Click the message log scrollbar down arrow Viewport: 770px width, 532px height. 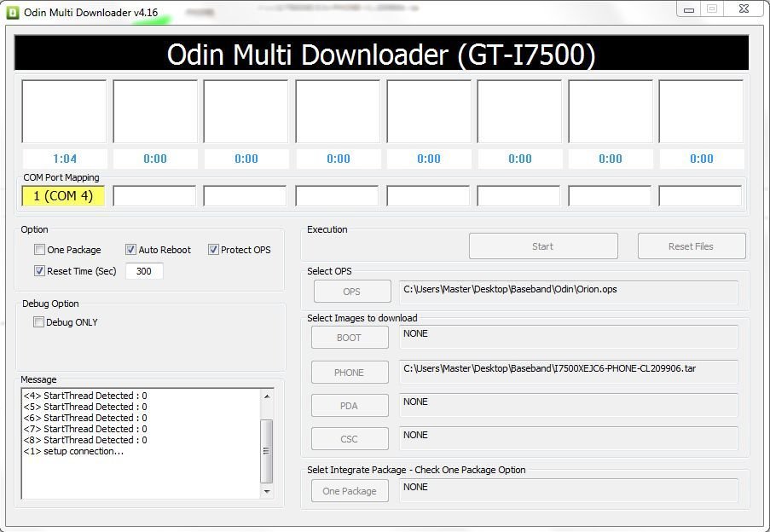tap(267, 491)
